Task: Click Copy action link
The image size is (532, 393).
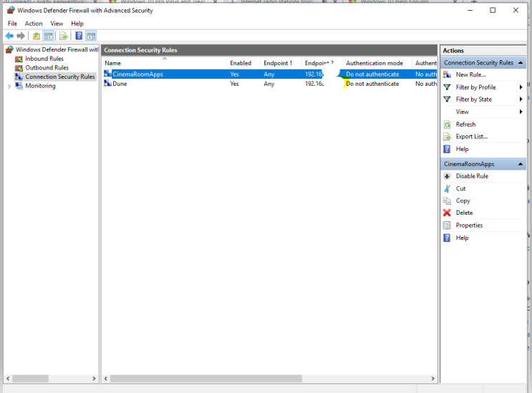Action: click(x=463, y=200)
